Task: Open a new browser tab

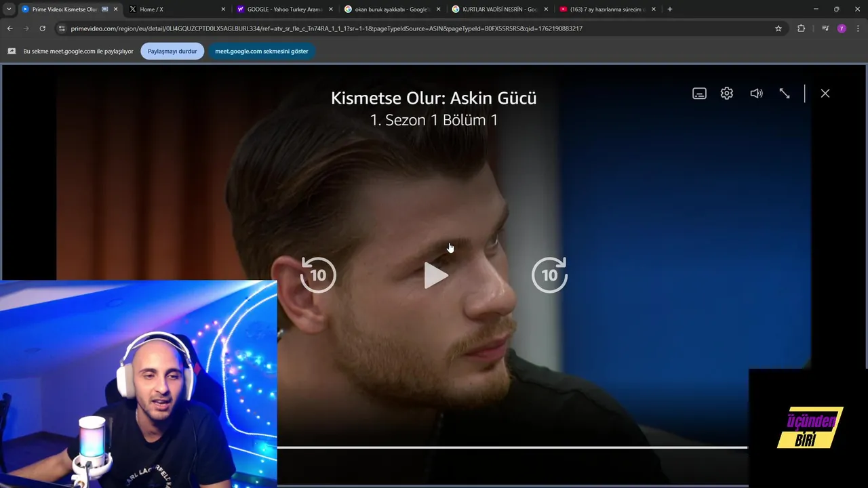Action: click(x=670, y=9)
